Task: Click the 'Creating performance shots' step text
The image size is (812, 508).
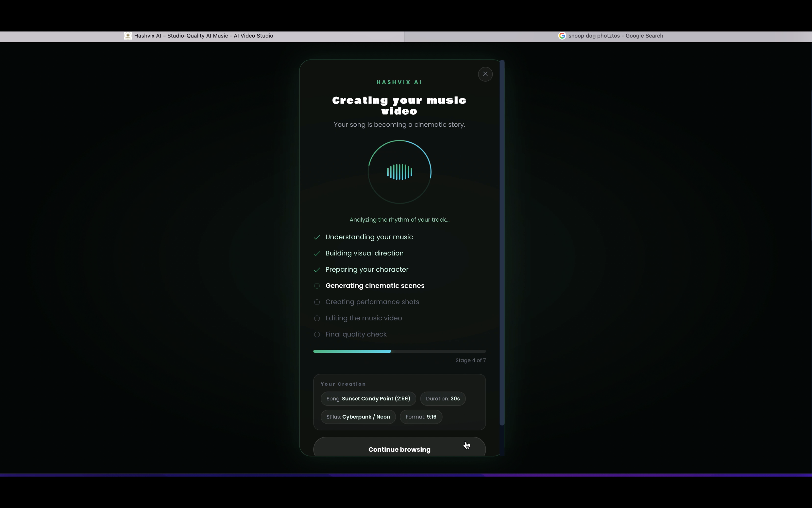Action: 372,302
